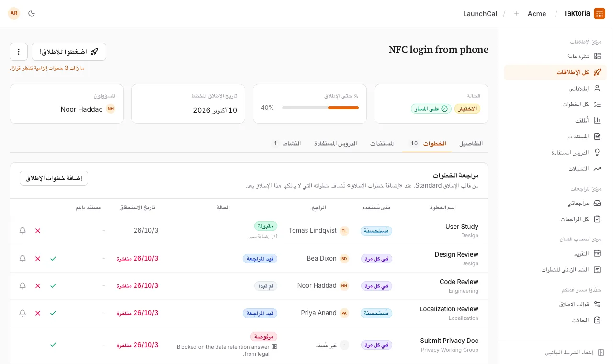Switch to the التفاصيل tab

[471, 144]
